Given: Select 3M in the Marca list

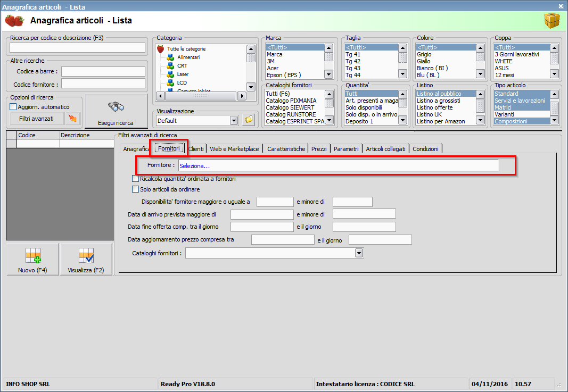Looking at the screenshot, I should pyautogui.click(x=270, y=61).
